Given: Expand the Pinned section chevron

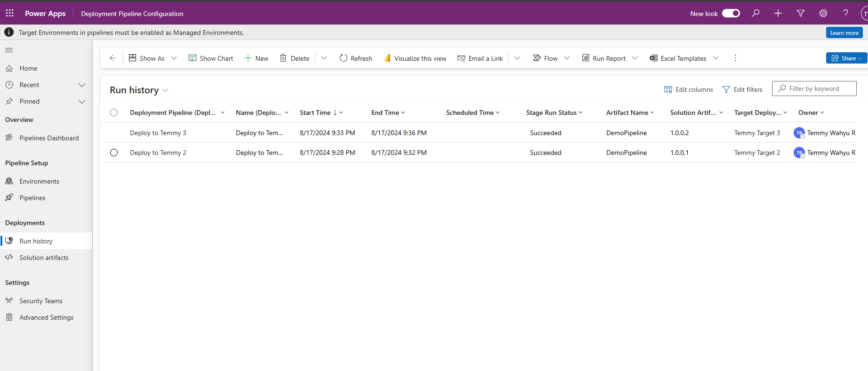Looking at the screenshot, I should coord(82,101).
